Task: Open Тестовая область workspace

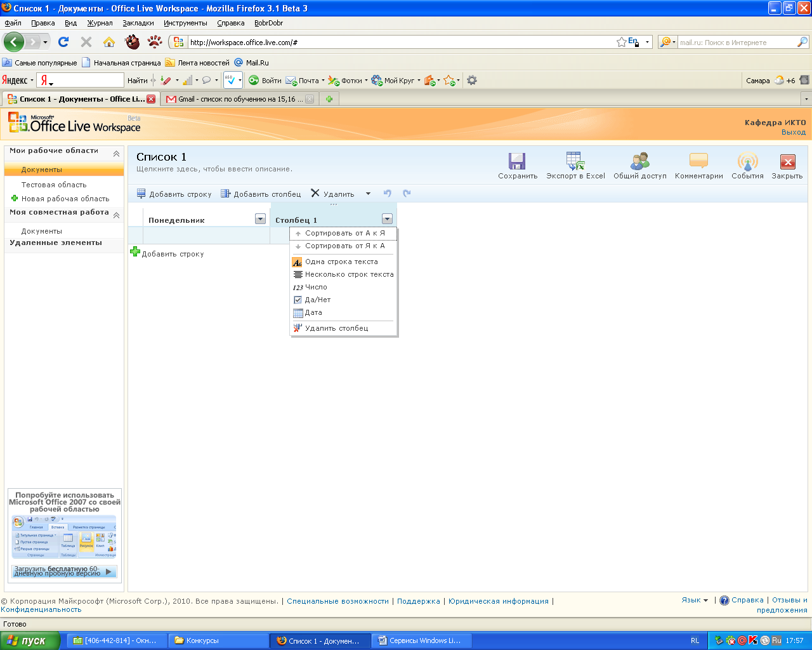Action: pos(54,185)
